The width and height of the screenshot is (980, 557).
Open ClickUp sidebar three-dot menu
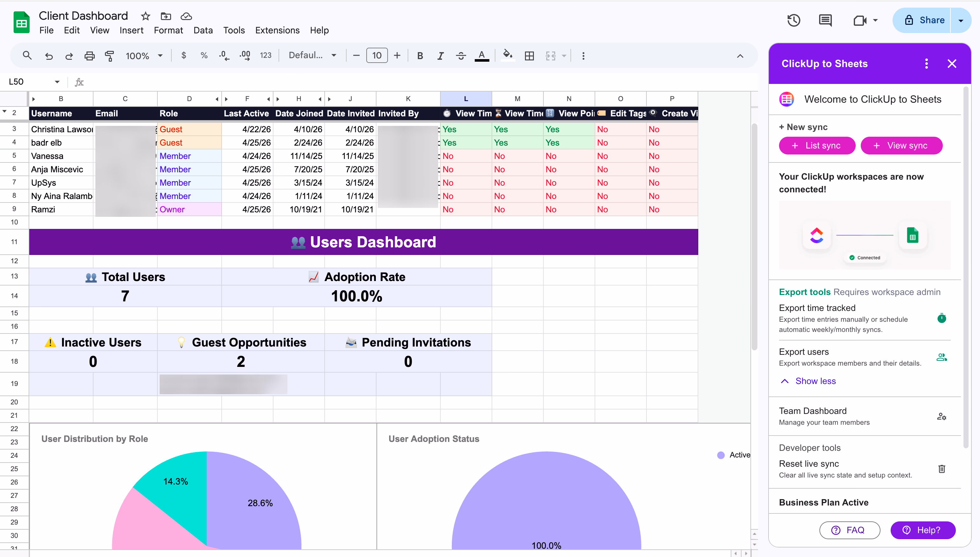[926, 64]
